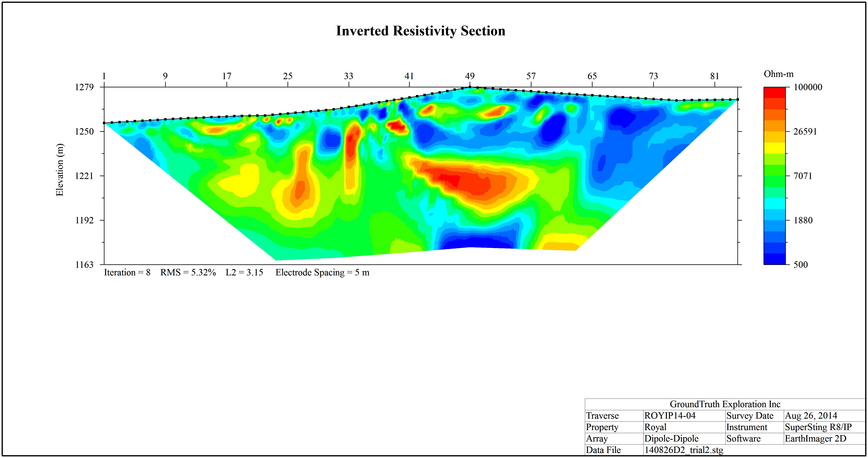The width and height of the screenshot is (868, 458).
Task: Click electrode tick label 81
Action: pos(714,76)
